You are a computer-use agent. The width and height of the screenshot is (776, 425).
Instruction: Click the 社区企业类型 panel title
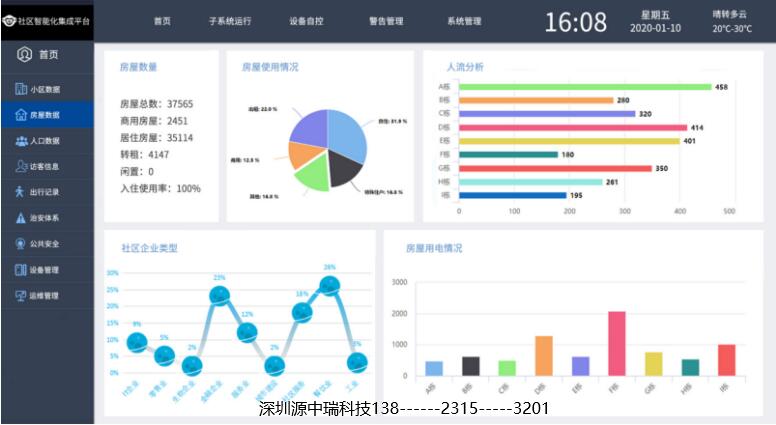pos(149,248)
